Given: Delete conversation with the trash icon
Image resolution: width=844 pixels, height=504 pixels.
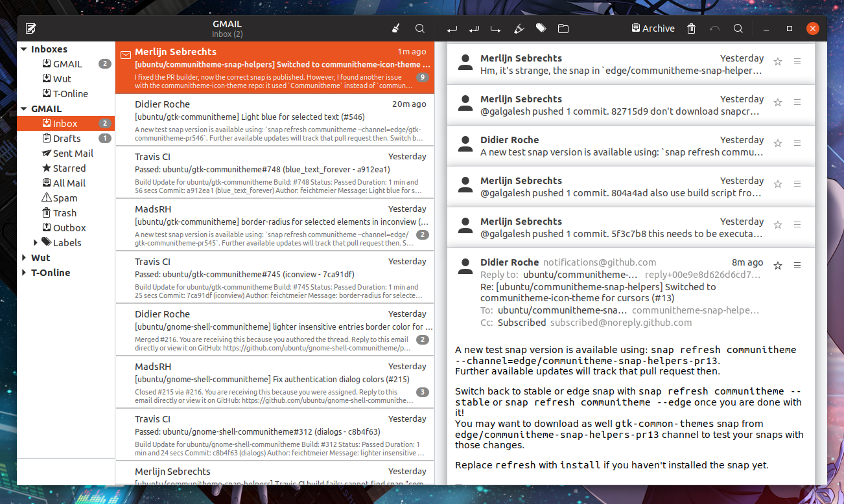Looking at the screenshot, I should click(x=692, y=29).
